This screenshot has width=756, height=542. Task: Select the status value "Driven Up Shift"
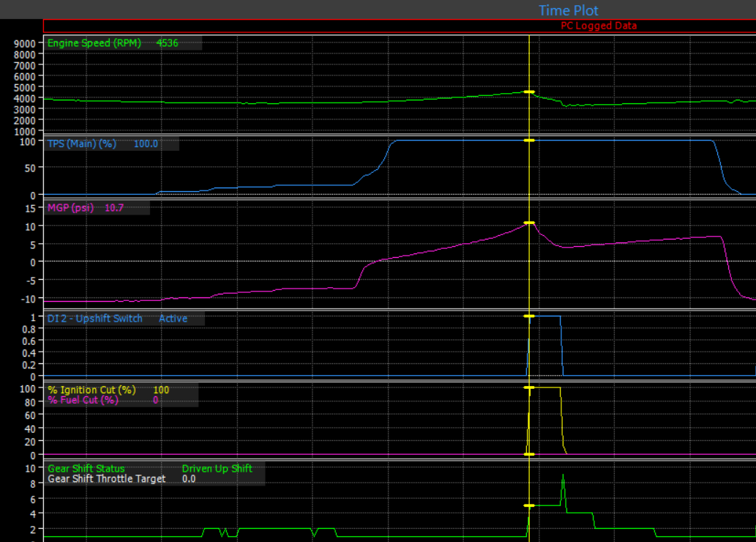point(217,469)
